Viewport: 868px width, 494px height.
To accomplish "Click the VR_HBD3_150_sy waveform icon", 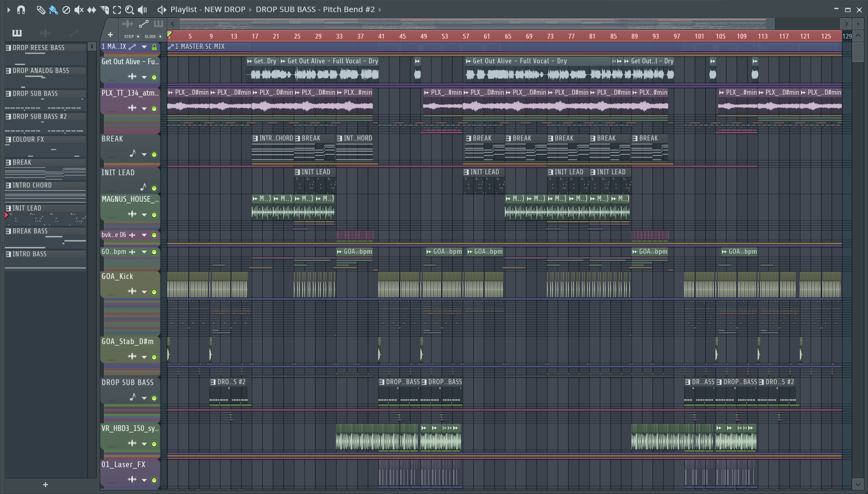I will pos(132,443).
